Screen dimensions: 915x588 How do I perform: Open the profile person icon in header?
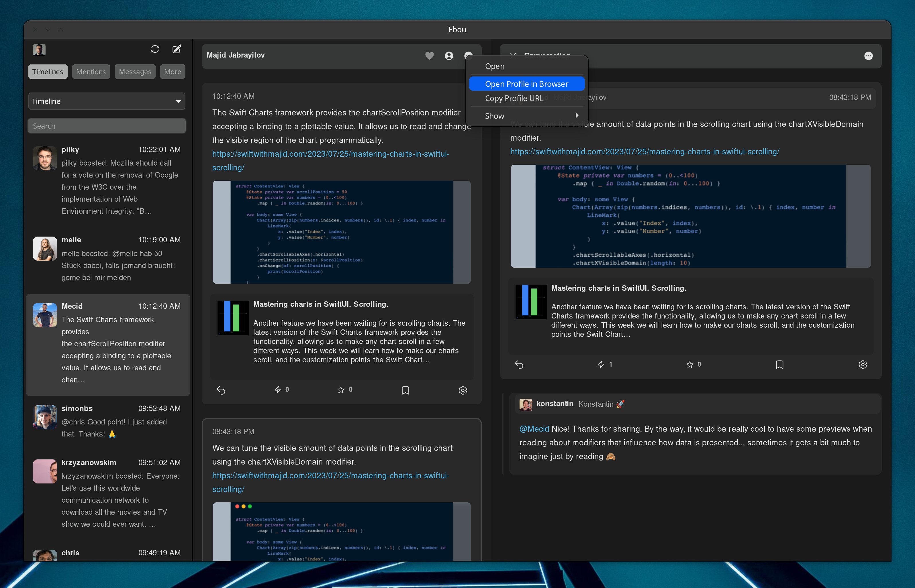pos(449,56)
